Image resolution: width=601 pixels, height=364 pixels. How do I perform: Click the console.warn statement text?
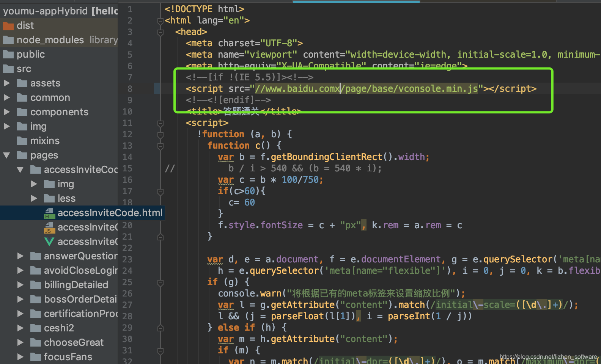[x=341, y=293]
